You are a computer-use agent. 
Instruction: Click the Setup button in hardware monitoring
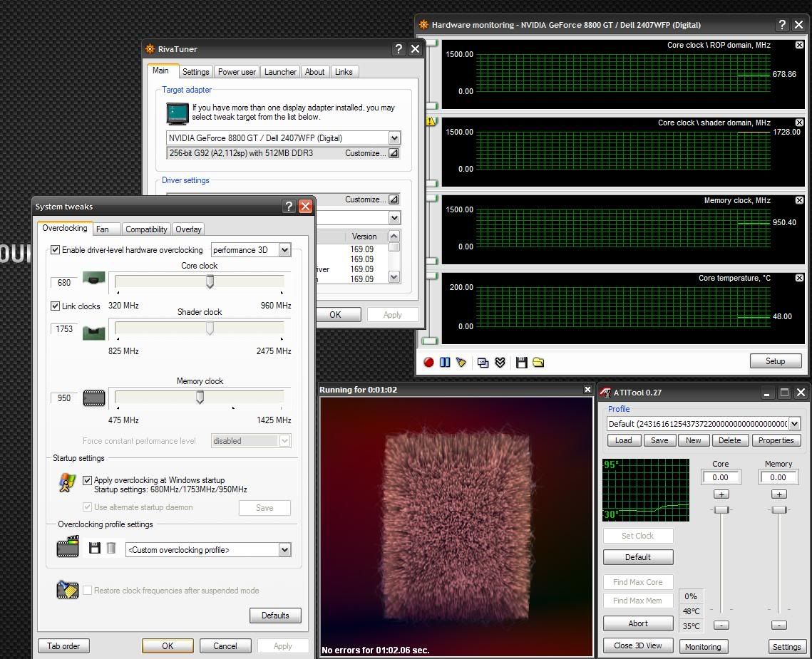click(775, 361)
